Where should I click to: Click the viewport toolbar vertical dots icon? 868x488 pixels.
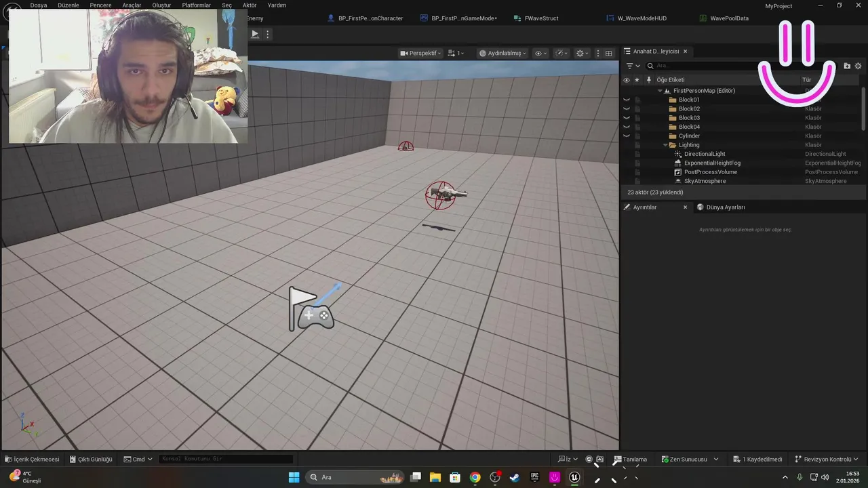[598, 53]
